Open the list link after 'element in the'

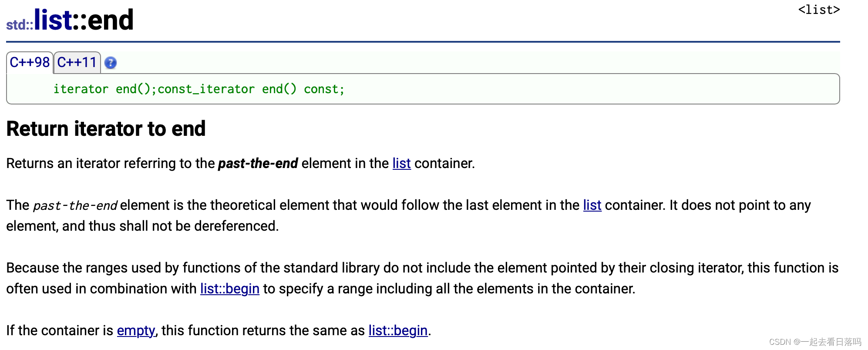click(401, 163)
